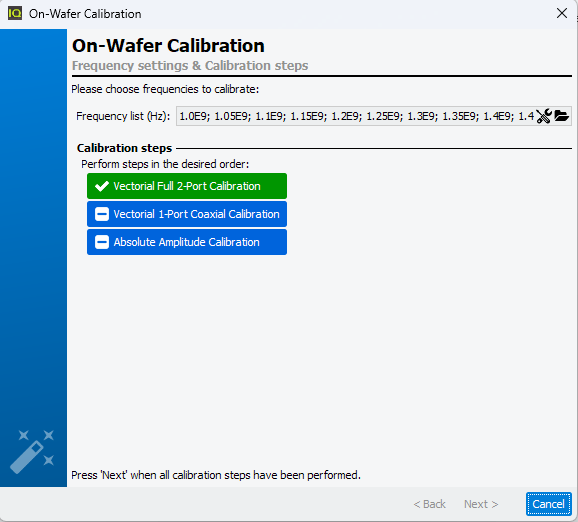
Task: Go to previous page with Back
Action: [429, 504]
